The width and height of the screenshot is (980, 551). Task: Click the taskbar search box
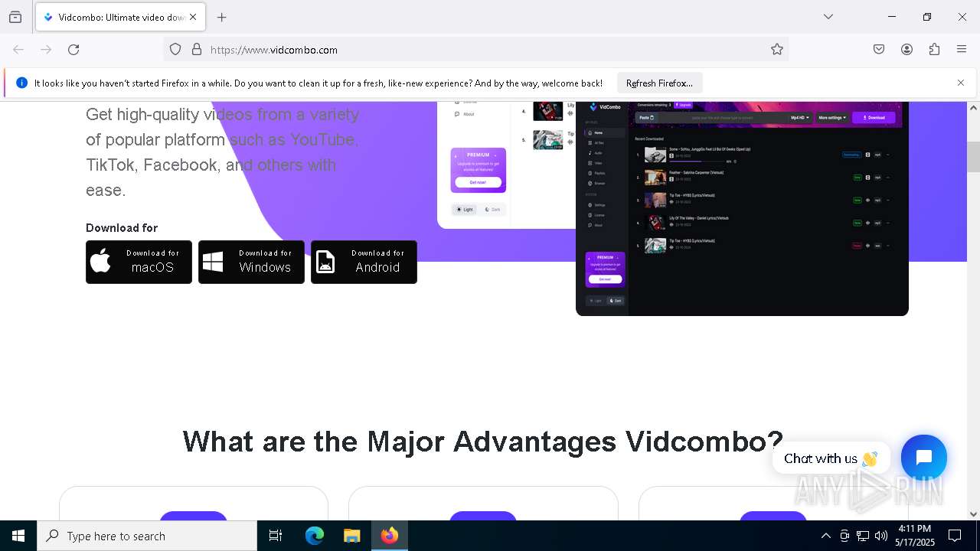(147, 536)
